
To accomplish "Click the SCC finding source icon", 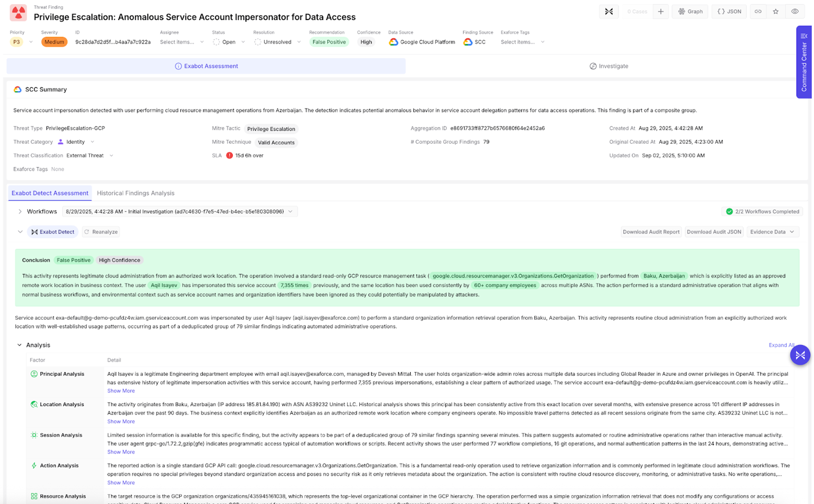I will coord(468,42).
